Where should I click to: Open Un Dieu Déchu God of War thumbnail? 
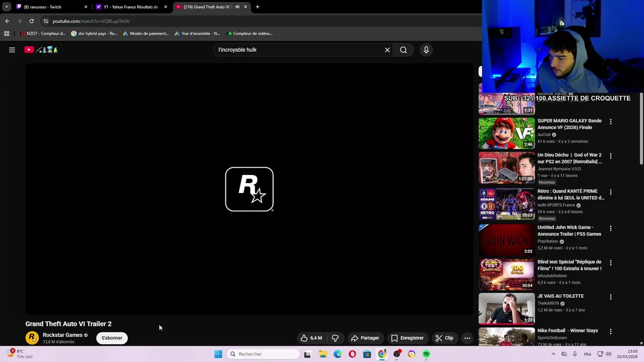pyautogui.click(x=507, y=167)
